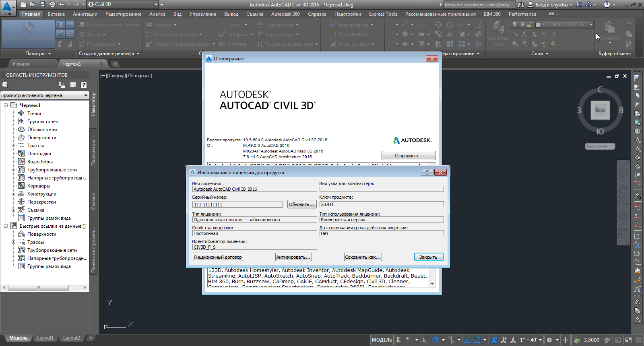Click the layer color swatch in layer dropdown
The image size is (644, 346).
538,25
